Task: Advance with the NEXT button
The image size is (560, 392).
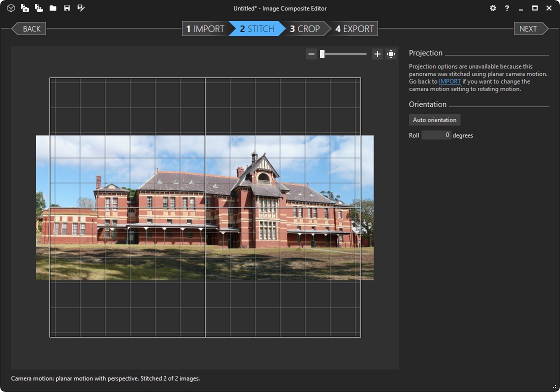Action: tap(528, 28)
